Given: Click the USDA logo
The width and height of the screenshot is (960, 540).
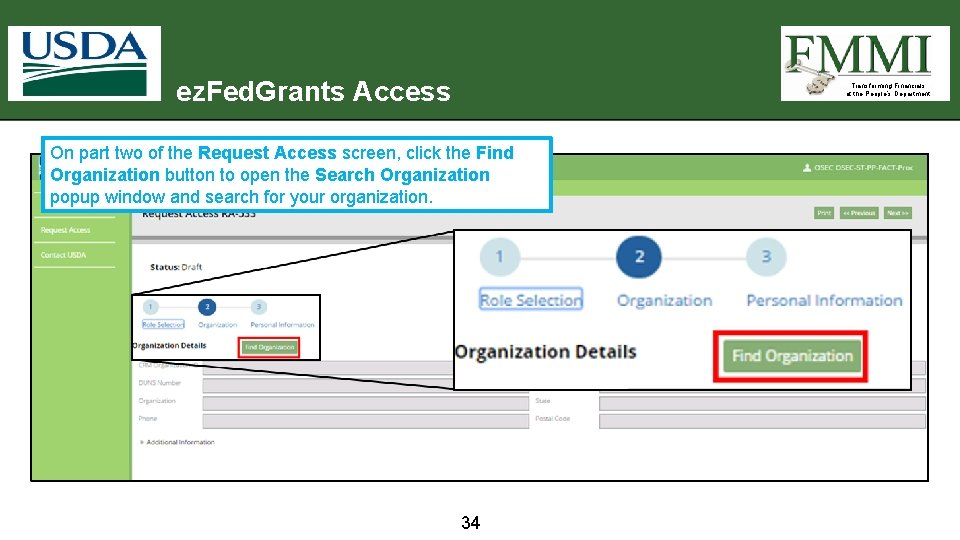Looking at the screenshot, I should [84, 63].
